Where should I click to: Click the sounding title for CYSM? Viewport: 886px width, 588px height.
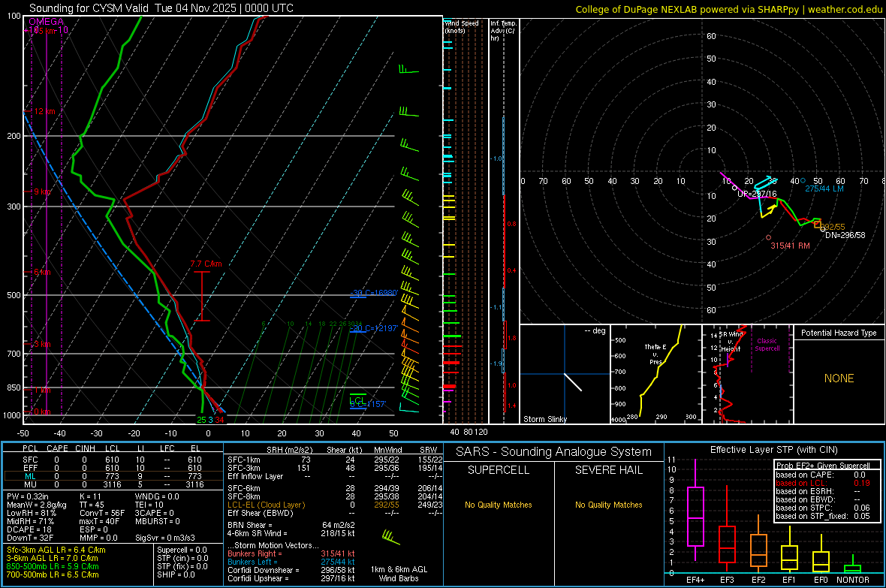coord(161,8)
